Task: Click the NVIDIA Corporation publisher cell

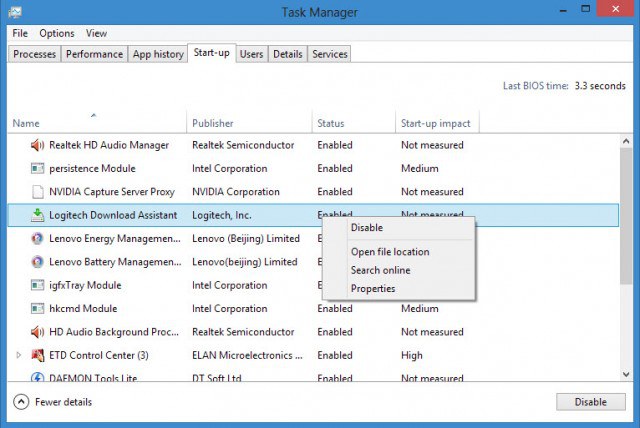Action: (x=236, y=191)
